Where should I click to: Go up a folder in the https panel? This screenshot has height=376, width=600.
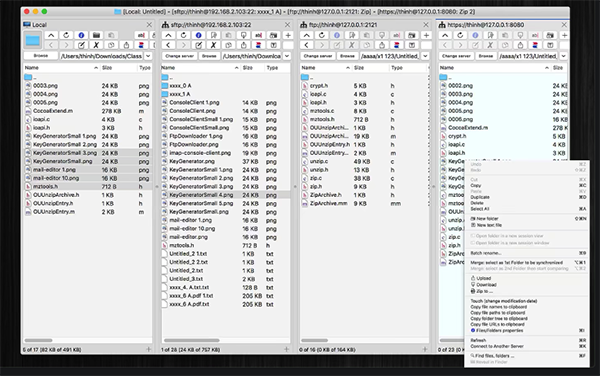click(445, 35)
